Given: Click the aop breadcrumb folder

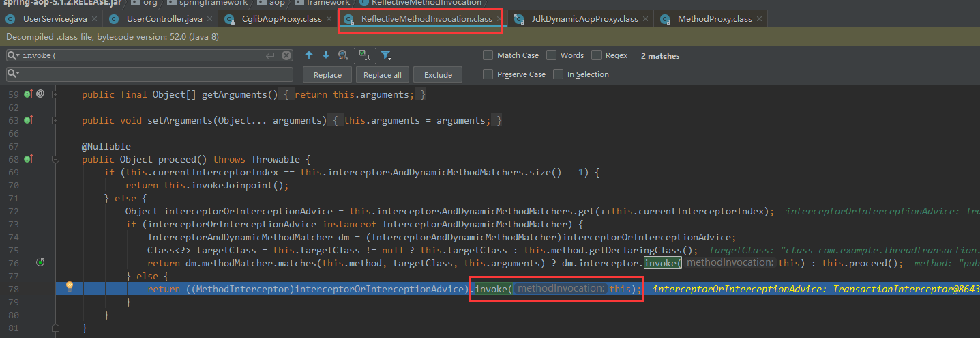Looking at the screenshot, I should [276, 3].
